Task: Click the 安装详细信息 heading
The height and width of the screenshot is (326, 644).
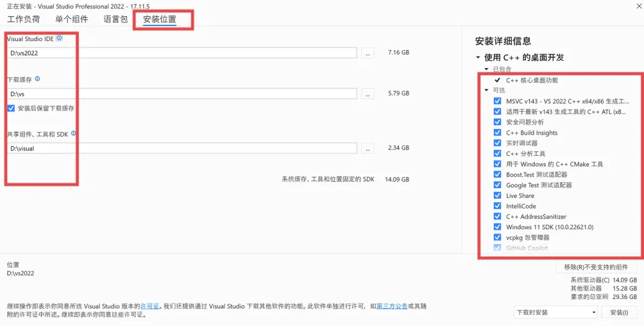Action: tap(503, 41)
